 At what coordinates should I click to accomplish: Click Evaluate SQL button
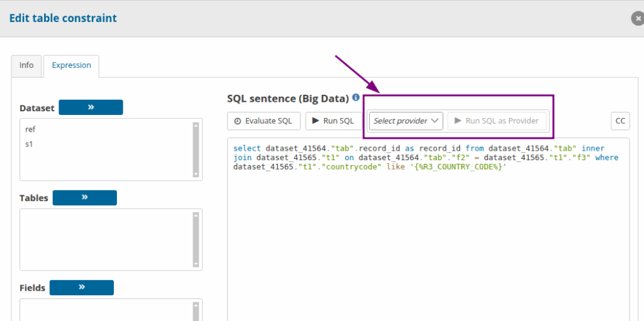(x=263, y=121)
